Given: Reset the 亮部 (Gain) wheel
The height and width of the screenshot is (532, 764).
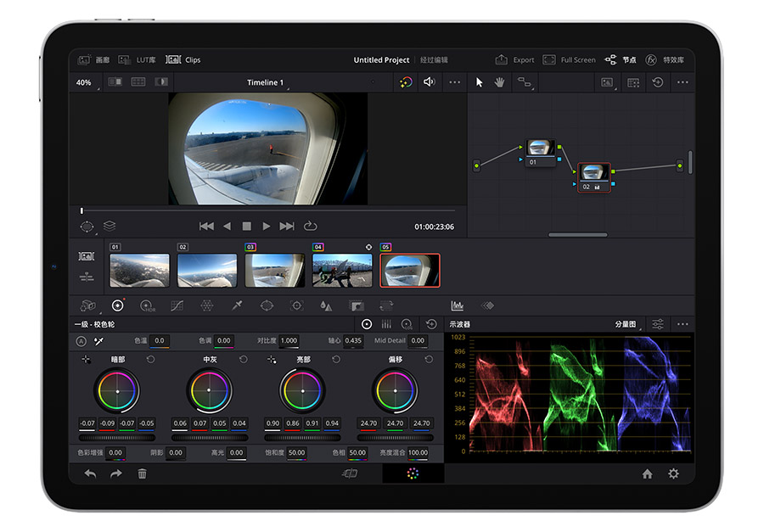Looking at the screenshot, I should click(x=335, y=360).
